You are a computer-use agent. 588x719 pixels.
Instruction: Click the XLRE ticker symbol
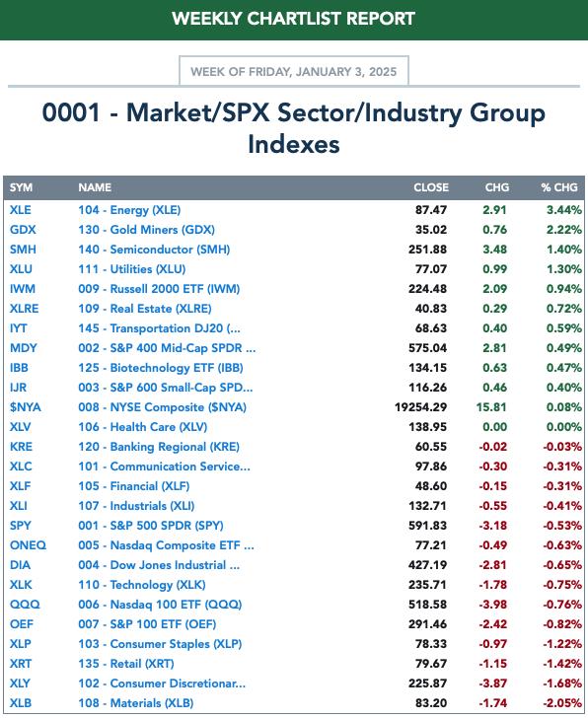(x=24, y=309)
